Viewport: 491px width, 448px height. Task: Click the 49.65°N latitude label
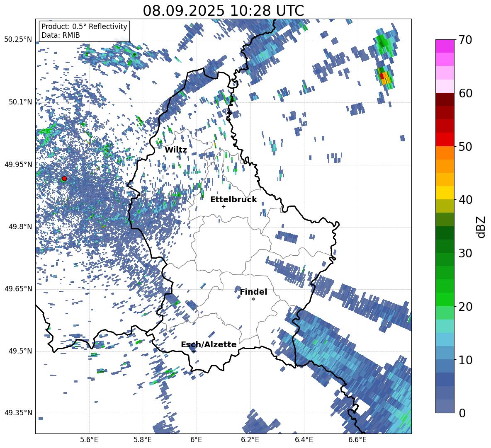point(18,289)
